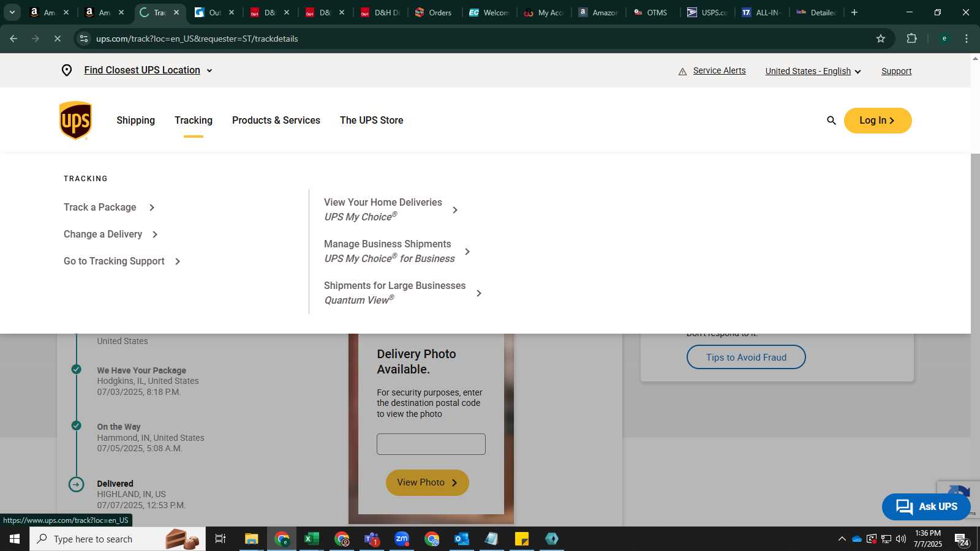Open Products & Services menu

click(276, 120)
